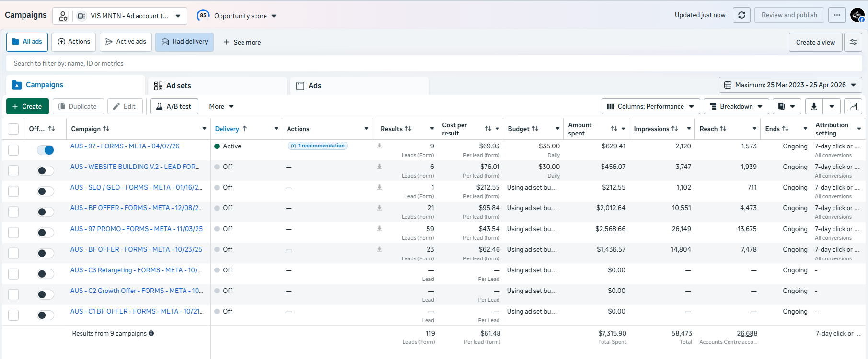The height and width of the screenshot is (359, 868).
Task: Open the three-dot more options menu
Action: coord(837,15)
